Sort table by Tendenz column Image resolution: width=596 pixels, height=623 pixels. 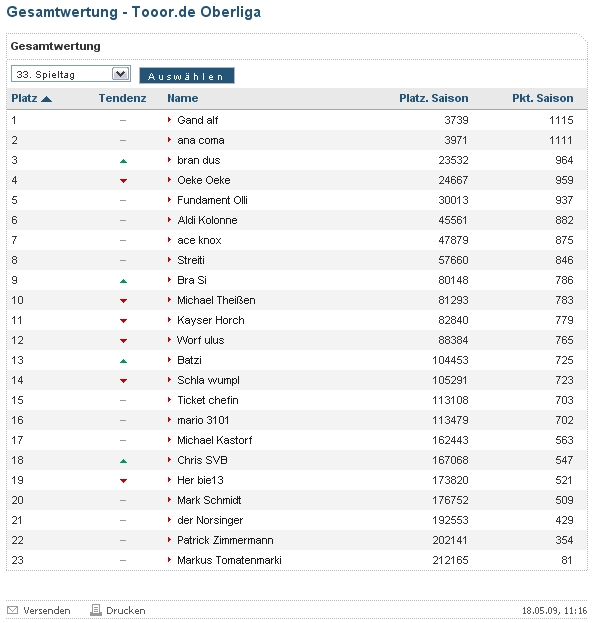[122, 98]
